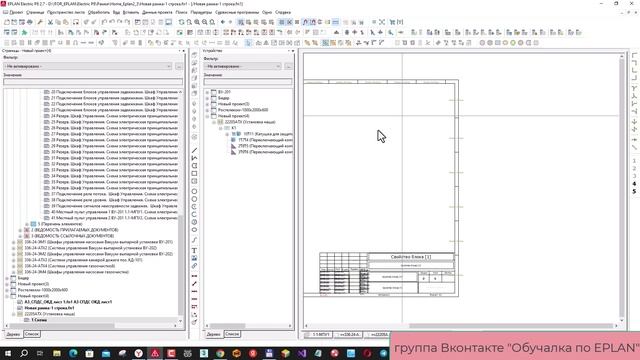
Task: Expand Бидер project in pages tree
Action: click(7, 278)
